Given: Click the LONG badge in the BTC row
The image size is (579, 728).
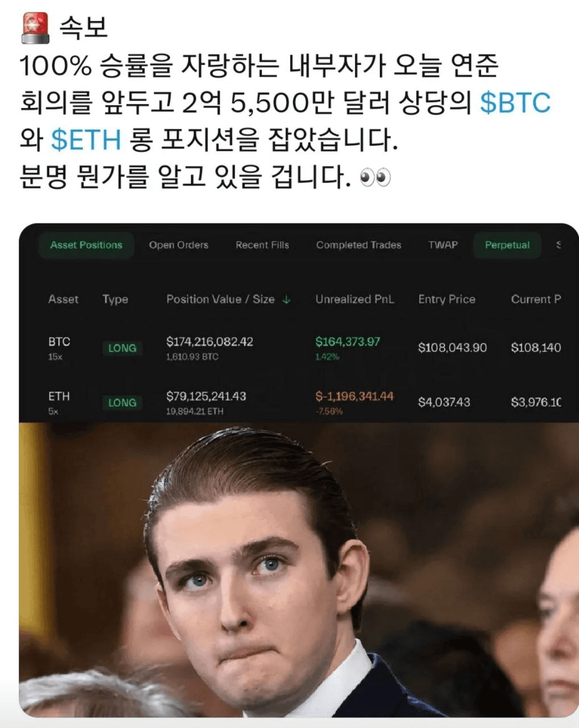Looking at the screenshot, I should click(122, 348).
